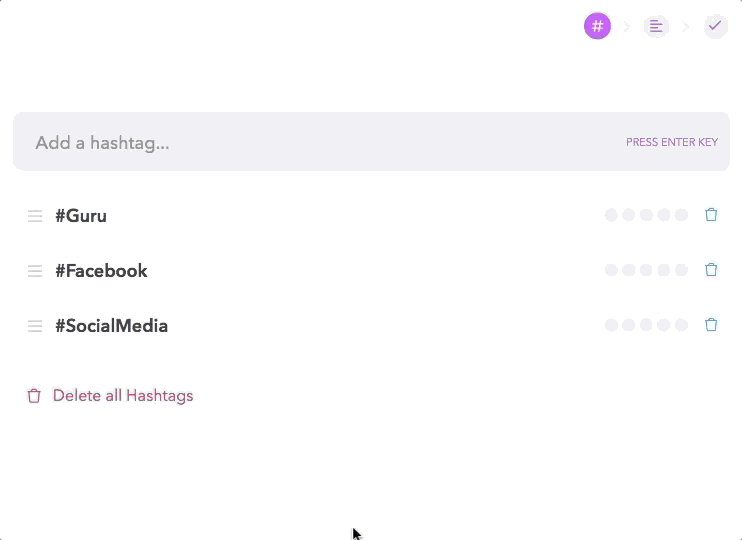Grab the drag handle next to #Guru
This screenshot has width=742, height=540.
coord(35,216)
